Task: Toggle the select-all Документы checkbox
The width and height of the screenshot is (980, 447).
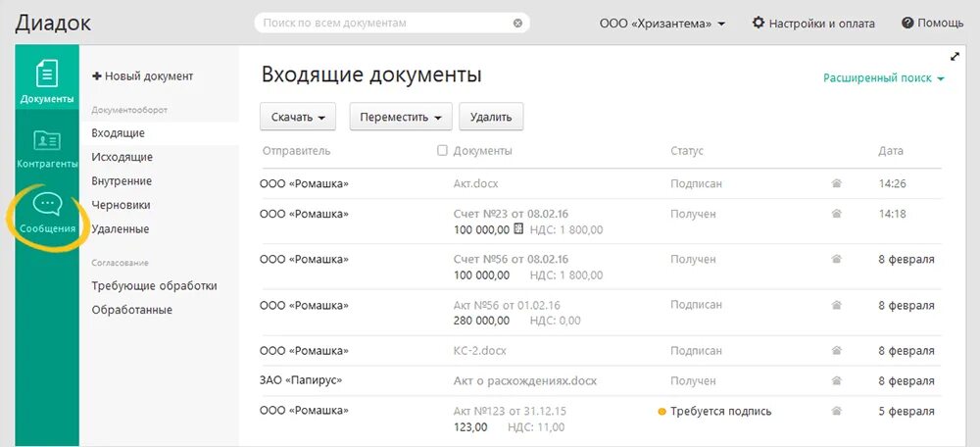Action: pos(443,151)
